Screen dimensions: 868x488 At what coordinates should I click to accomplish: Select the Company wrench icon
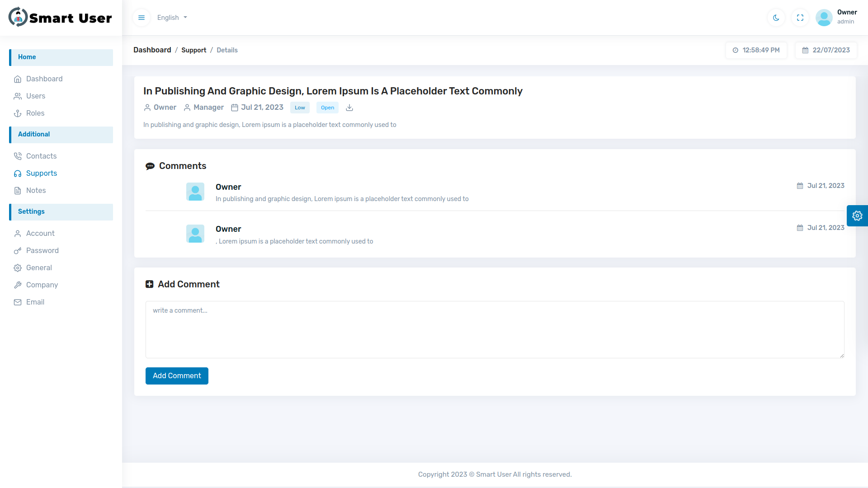[17, 285]
